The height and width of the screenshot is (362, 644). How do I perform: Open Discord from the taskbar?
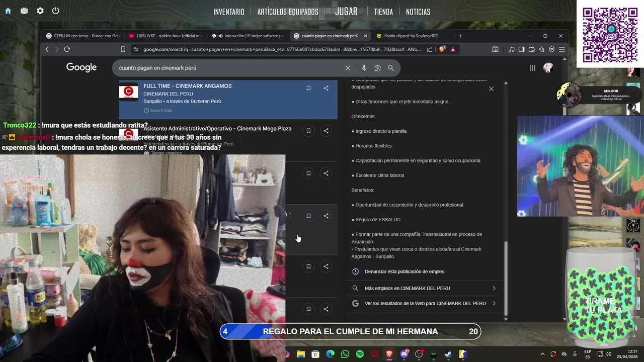[x=404, y=354]
